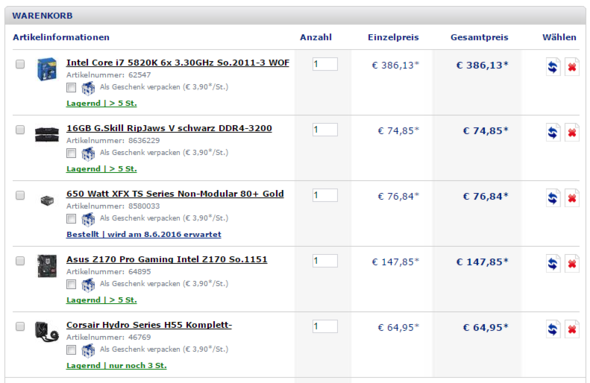Select the Corsair Hydro H55 row checkbox
The width and height of the screenshot is (590, 383).
point(20,326)
